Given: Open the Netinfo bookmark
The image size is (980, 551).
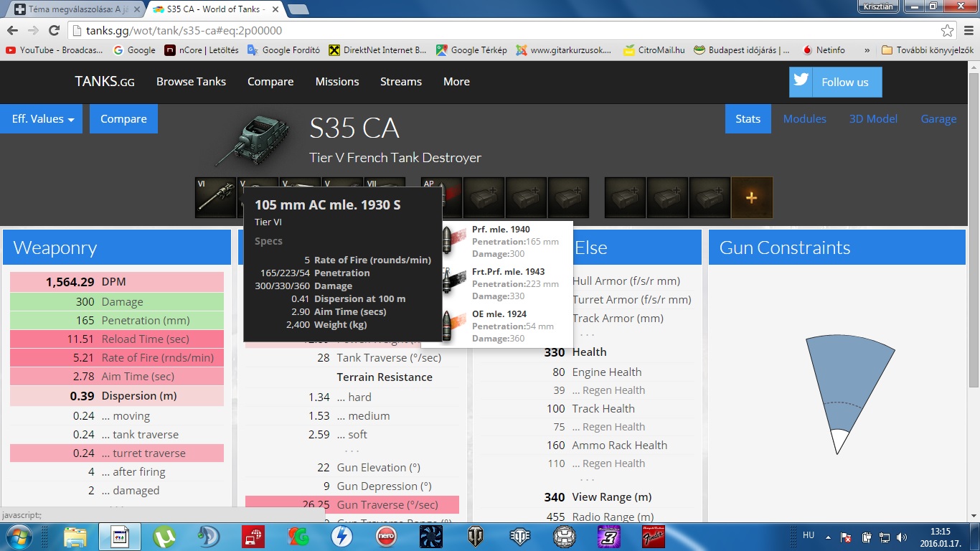Looking at the screenshot, I should click(x=824, y=50).
